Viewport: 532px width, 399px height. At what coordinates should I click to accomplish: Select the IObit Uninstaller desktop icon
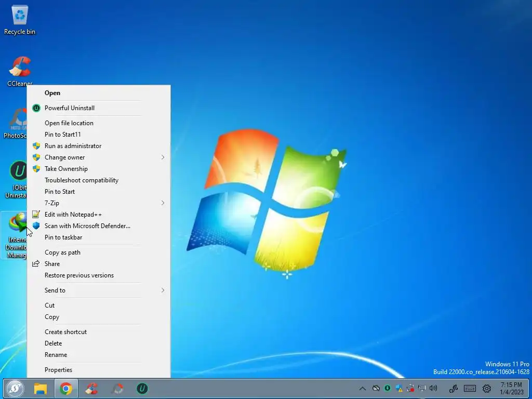[16, 179]
